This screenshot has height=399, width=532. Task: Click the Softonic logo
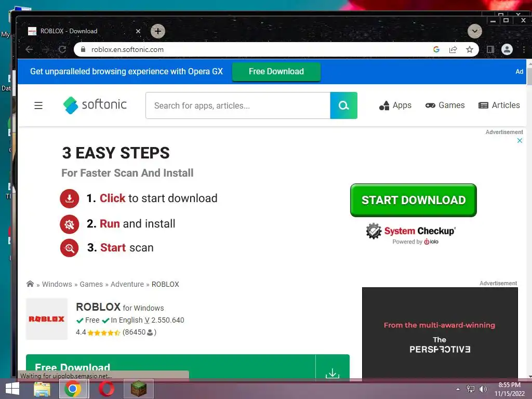(x=95, y=105)
